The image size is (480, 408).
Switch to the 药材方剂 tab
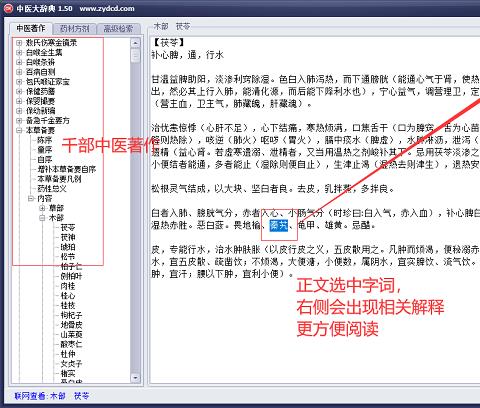coord(75,29)
